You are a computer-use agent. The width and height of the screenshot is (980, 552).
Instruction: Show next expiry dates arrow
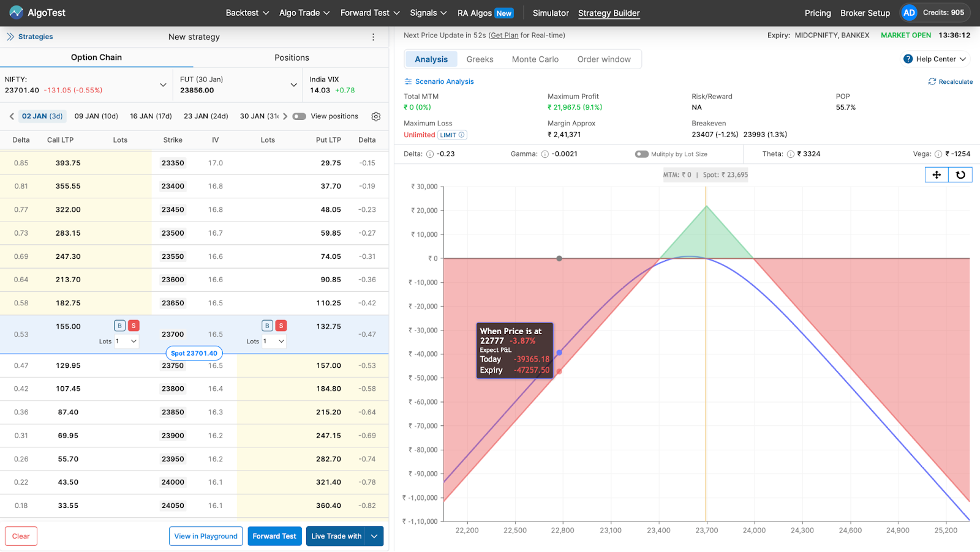[x=285, y=116]
